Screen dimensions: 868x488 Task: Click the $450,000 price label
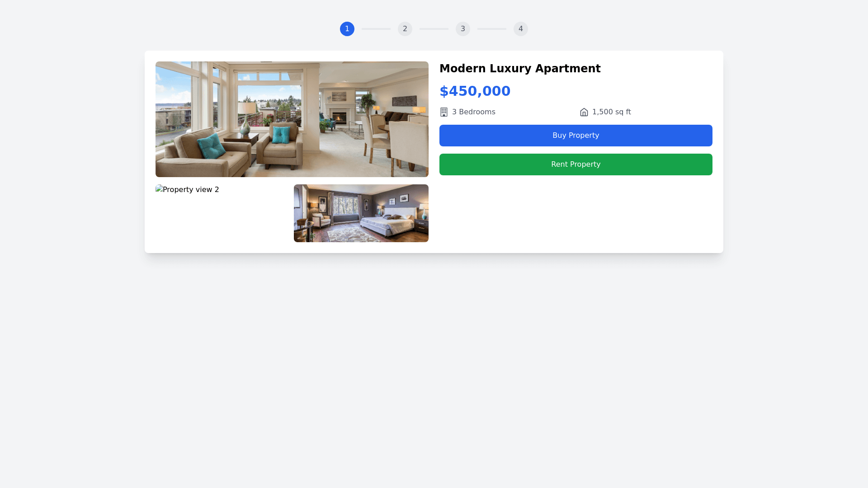(x=475, y=91)
